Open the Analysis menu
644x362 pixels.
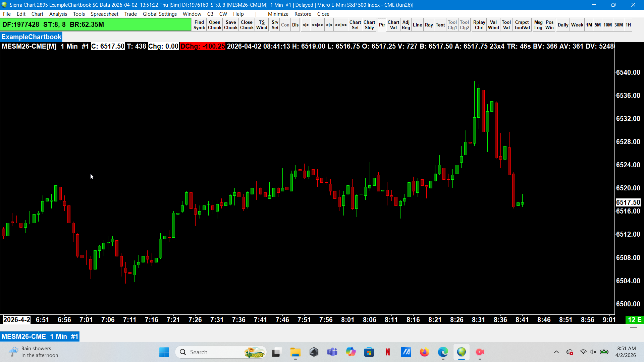point(58,14)
